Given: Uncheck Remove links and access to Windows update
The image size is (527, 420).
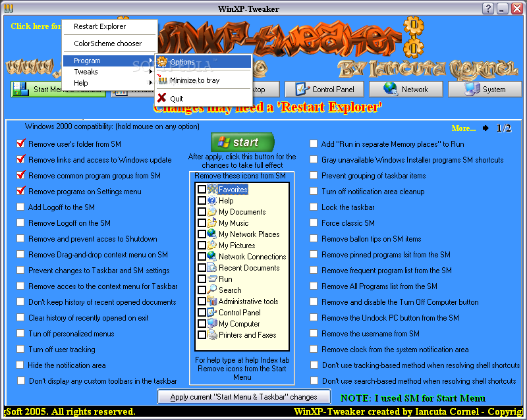Looking at the screenshot, I should tap(21, 159).
